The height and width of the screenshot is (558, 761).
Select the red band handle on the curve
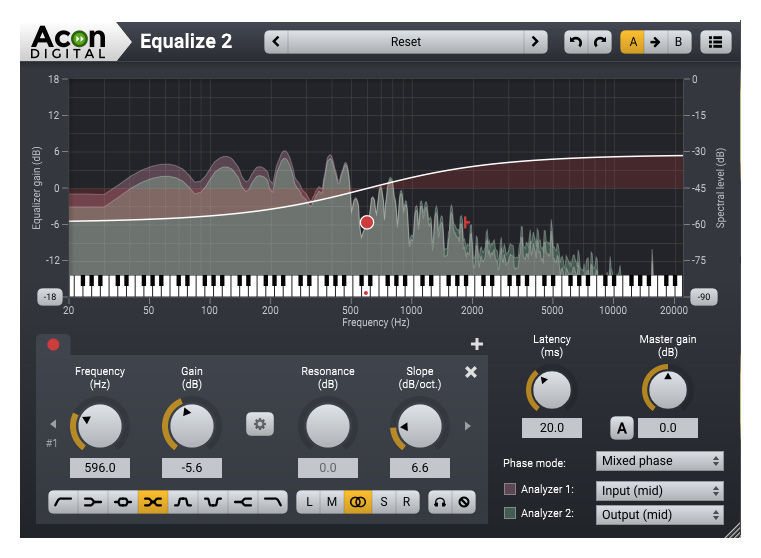click(x=367, y=222)
